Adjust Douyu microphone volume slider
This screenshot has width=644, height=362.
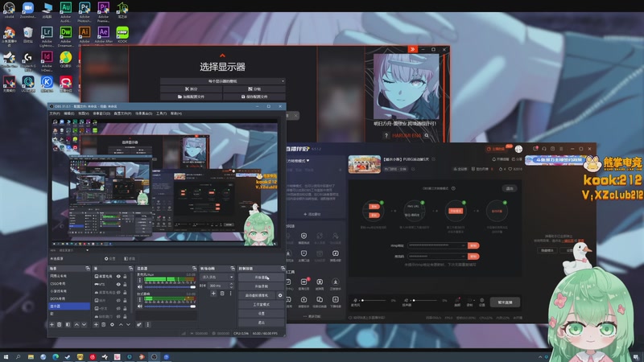coord(375,300)
